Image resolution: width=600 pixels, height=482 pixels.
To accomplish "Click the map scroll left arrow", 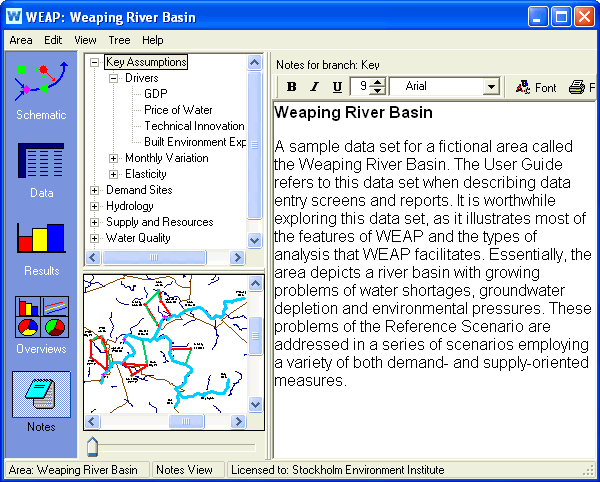I will point(91,422).
